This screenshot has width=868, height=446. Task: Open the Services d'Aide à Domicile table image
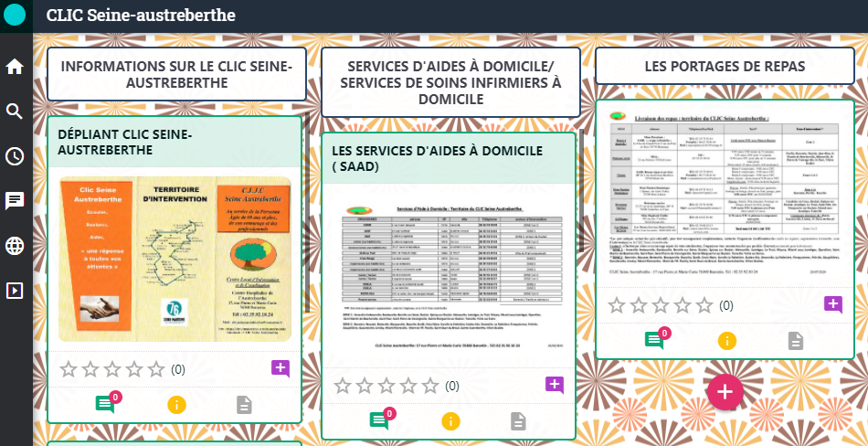tap(449, 274)
